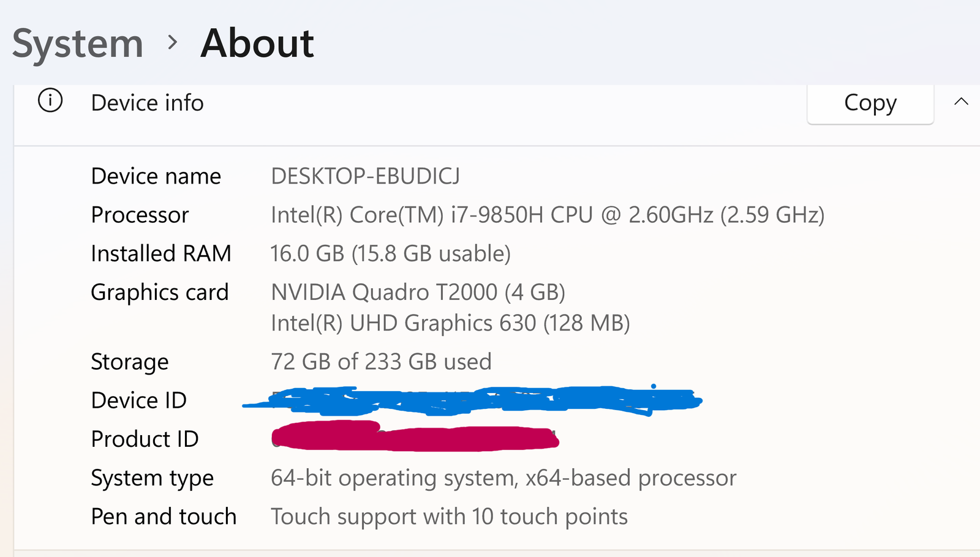Screen dimensions: 980x557
Task: Click the redacted Product ID value
Action: [415, 436]
